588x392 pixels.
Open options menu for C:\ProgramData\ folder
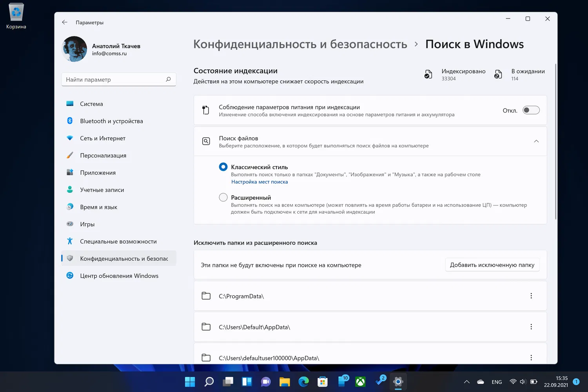pyautogui.click(x=531, y=296)
